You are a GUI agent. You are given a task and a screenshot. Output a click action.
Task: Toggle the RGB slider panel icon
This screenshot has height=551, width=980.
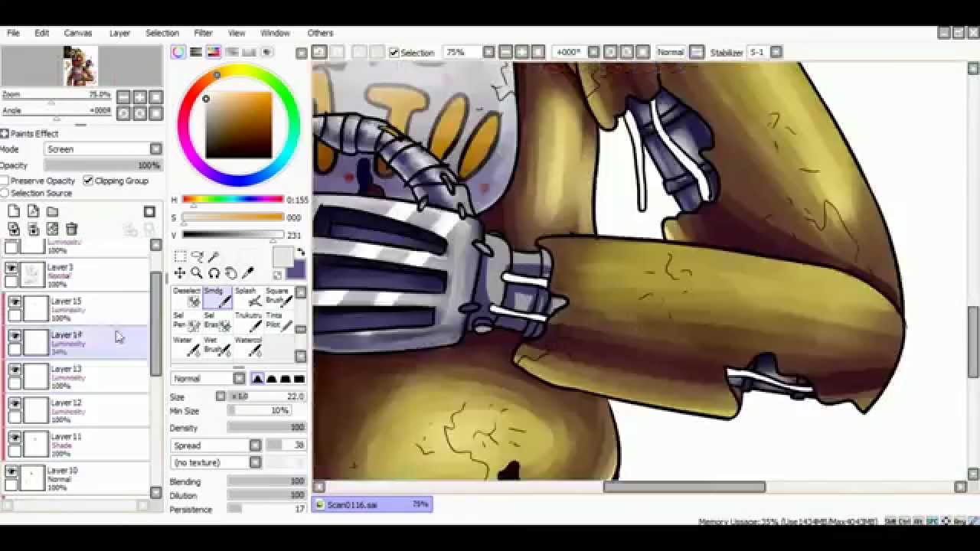point(196,52)
